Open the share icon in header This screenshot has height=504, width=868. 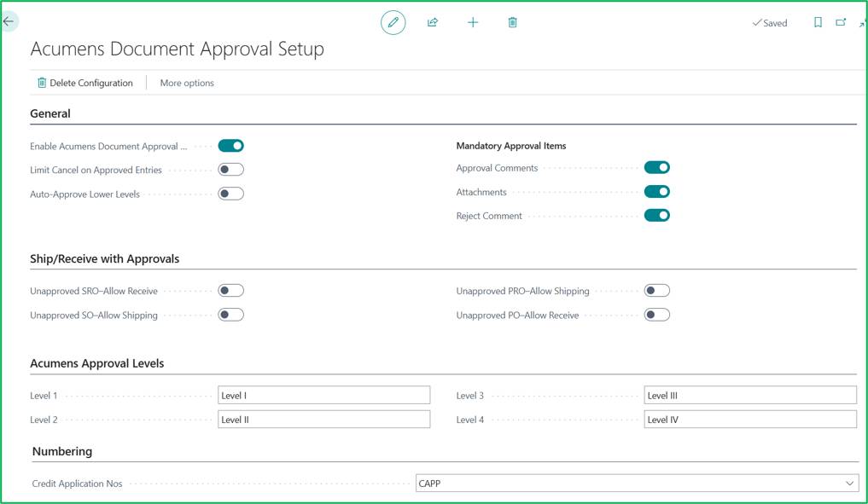433,23
